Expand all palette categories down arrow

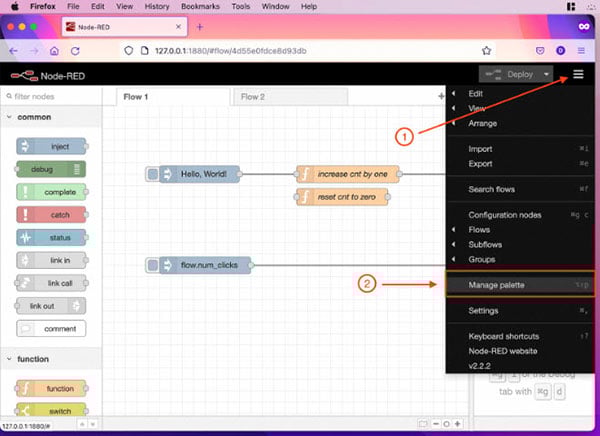pyautogui.click(x=93, y=424)
